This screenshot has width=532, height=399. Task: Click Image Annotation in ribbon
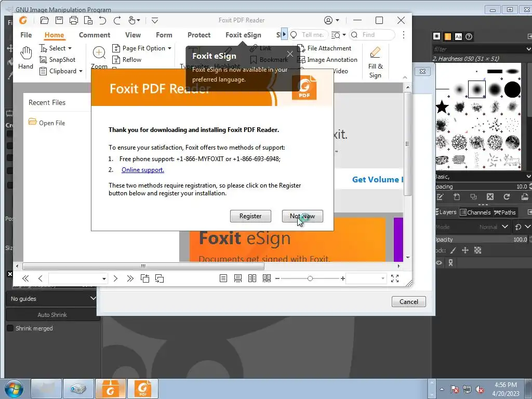tap(327, 60)
